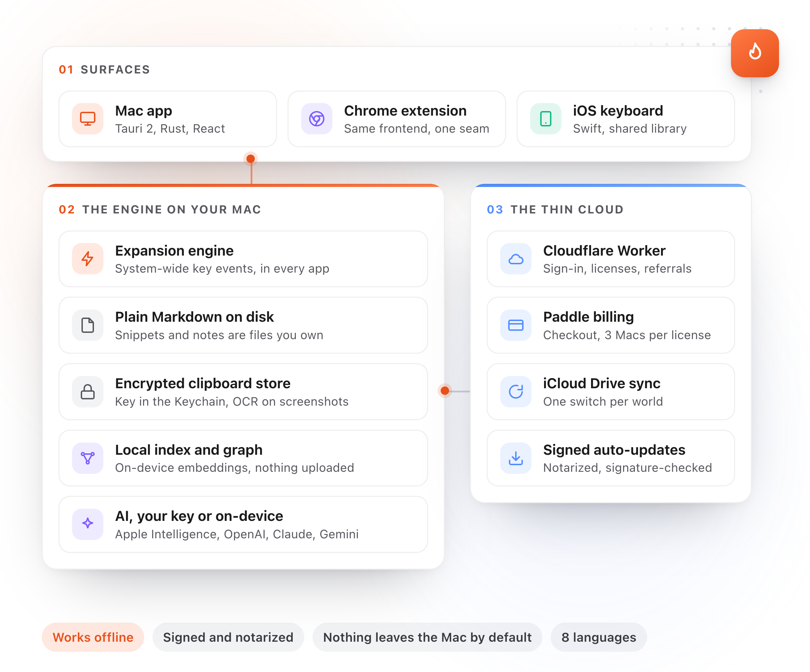Click the orange flame app logo

coord(754,53)
